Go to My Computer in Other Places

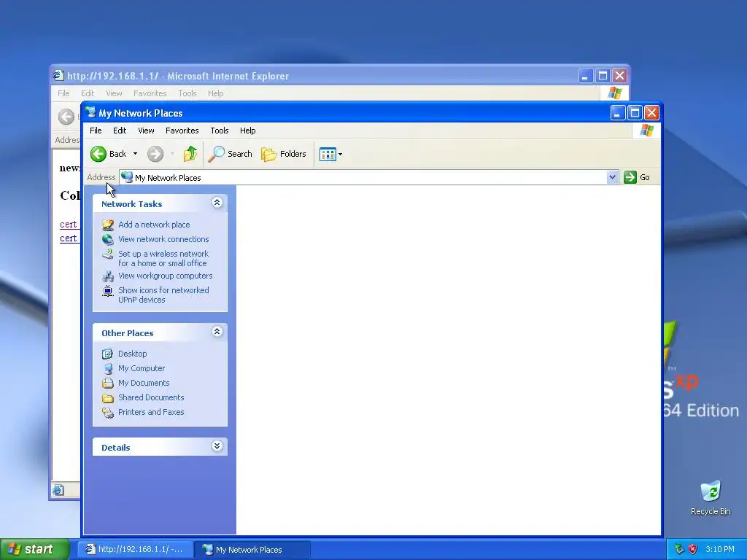[x=142, y=368]
